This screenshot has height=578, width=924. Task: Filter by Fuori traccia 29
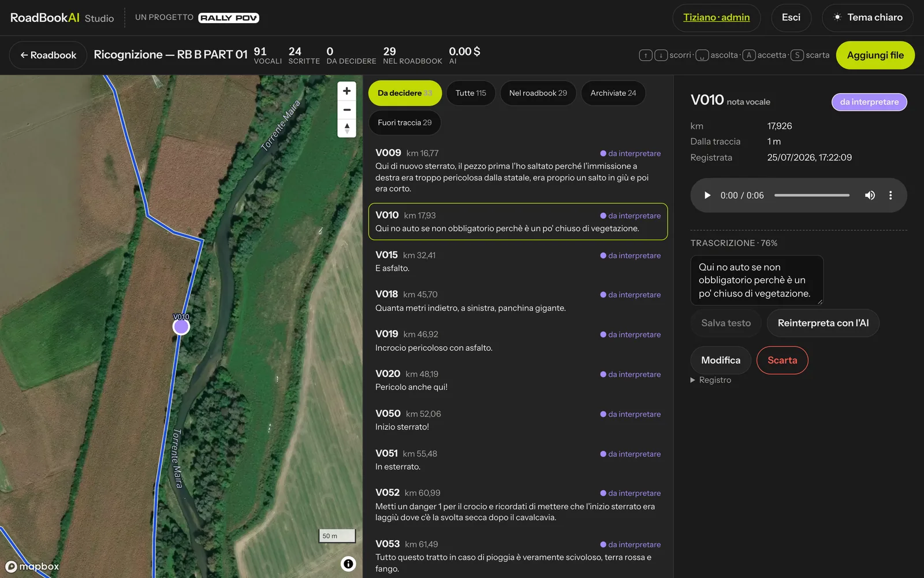click(x=404, y=123)
